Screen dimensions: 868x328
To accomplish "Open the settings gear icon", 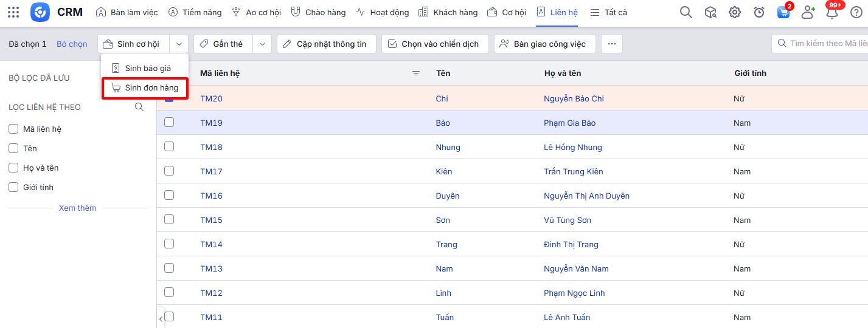I will 735,12.
